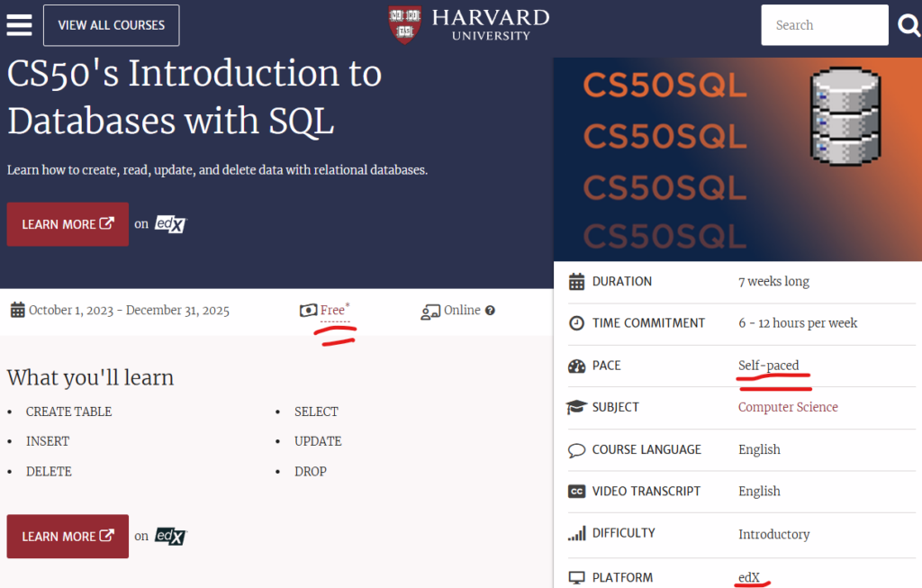922x588 pixels.
Task: Click the 'Online' label text
Action: (x=462, y=310)
